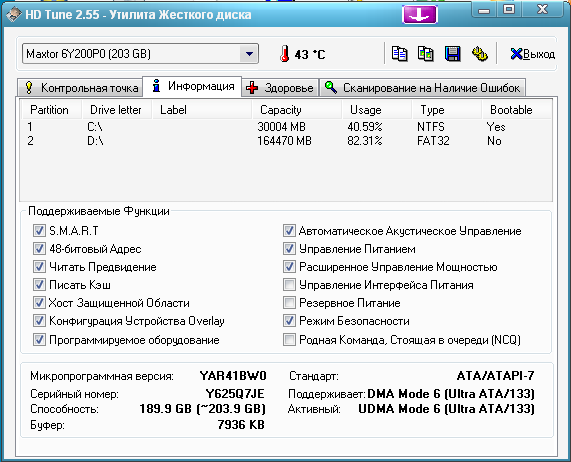Click the copy info to clipboard icon

point(399,54)
